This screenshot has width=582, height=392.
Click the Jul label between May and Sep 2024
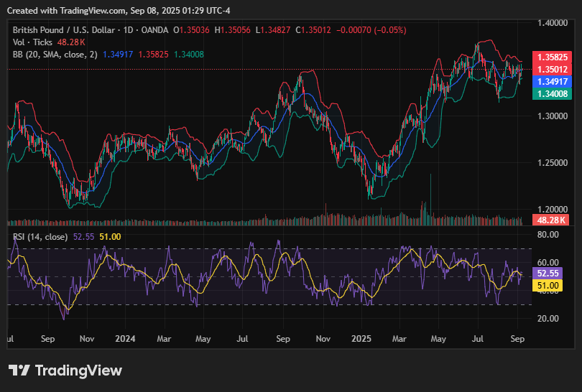click(242, 339)
